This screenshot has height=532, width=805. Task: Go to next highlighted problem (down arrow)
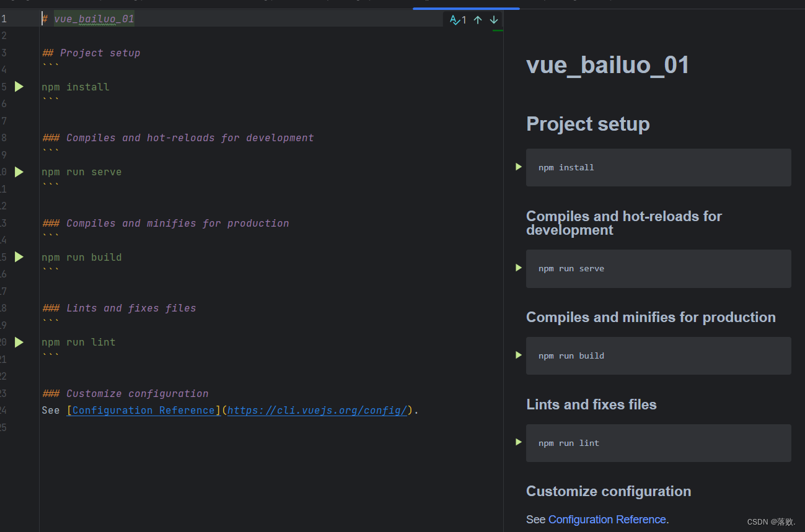pos(494,20)
